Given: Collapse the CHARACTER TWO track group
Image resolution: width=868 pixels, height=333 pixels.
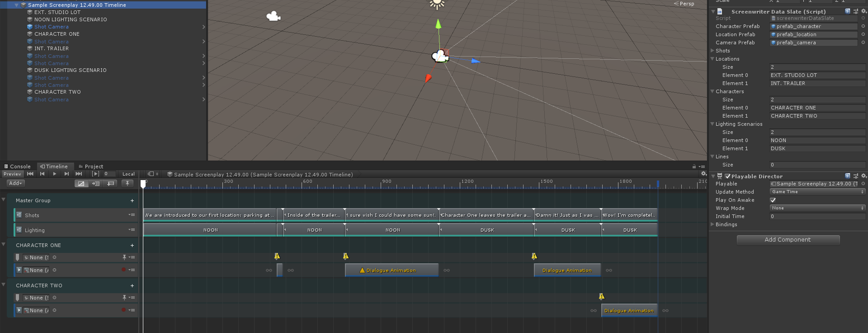Looking at the screenshot, I should (4, 285).
